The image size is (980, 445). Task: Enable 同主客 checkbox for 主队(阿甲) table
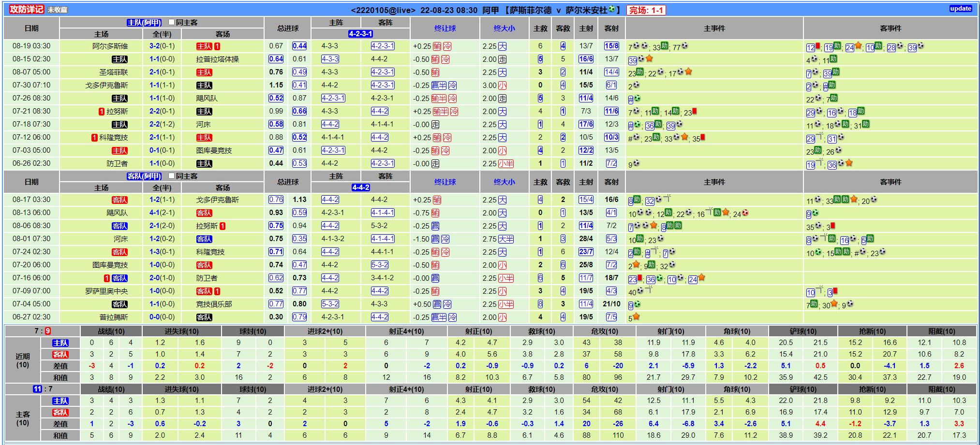171,22
